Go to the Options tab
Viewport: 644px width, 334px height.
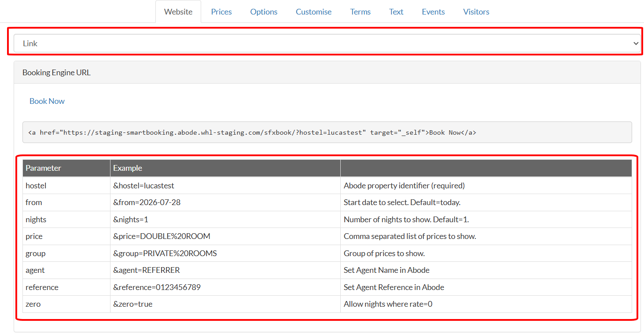264,12
